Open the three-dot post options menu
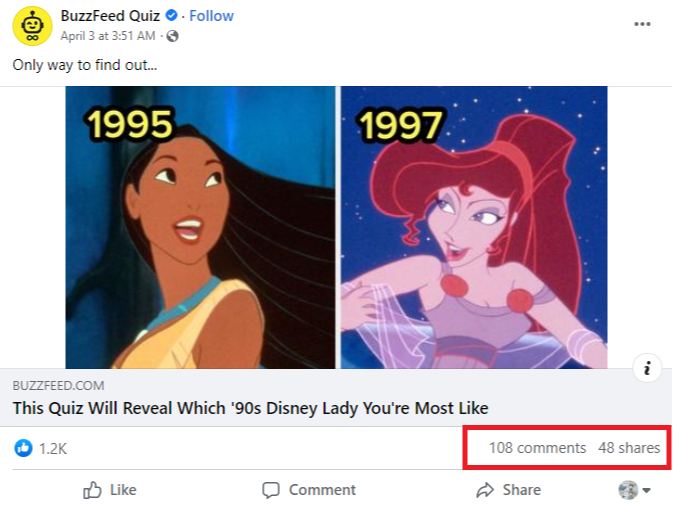Image resolution: width=673 pixels, height=506 pixels. tap(642, 23)
